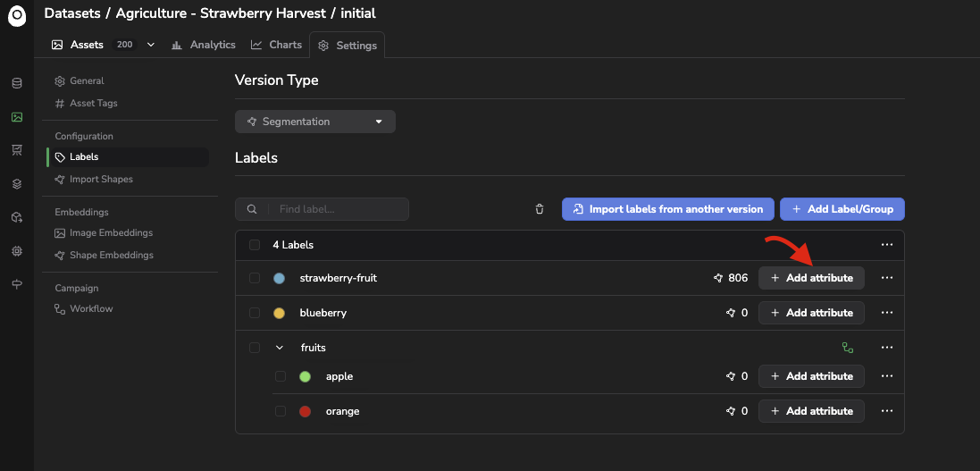Click the search magnifier icon in Find label
Viewport: 980px width, 471px height.
coord(252,209)
